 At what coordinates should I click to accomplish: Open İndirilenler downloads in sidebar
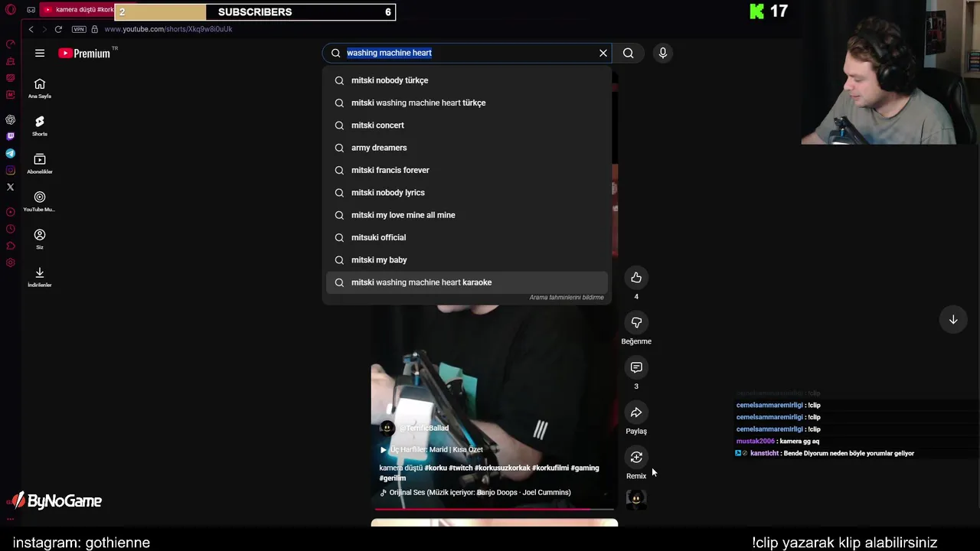(40, 277)
